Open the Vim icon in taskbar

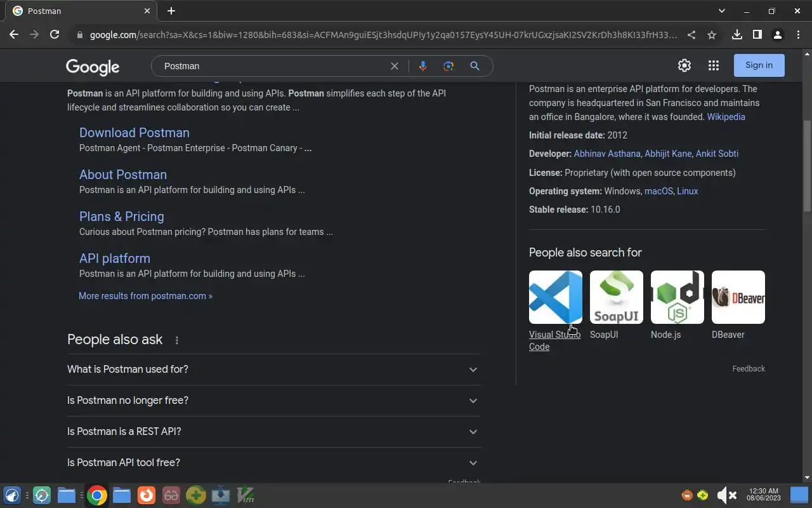(x=246, y=495)
